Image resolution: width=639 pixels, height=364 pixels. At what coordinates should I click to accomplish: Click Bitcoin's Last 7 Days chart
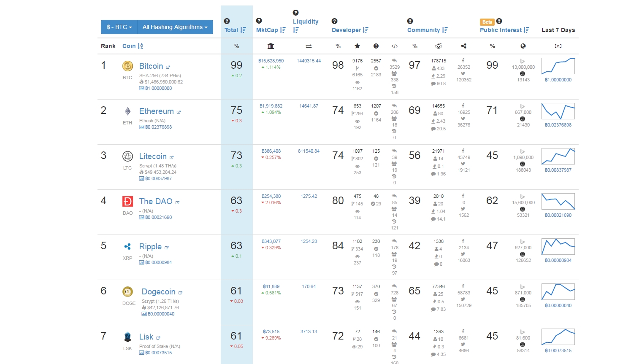558,66
